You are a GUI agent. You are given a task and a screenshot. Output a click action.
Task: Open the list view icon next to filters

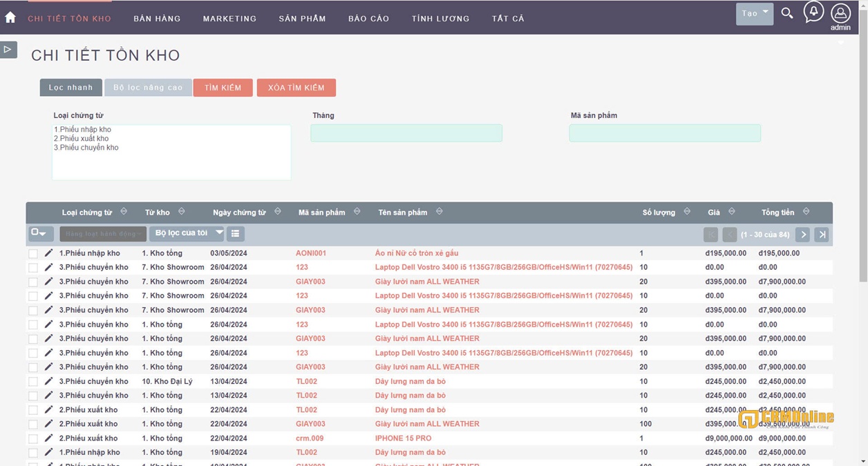tap(236, 233)
